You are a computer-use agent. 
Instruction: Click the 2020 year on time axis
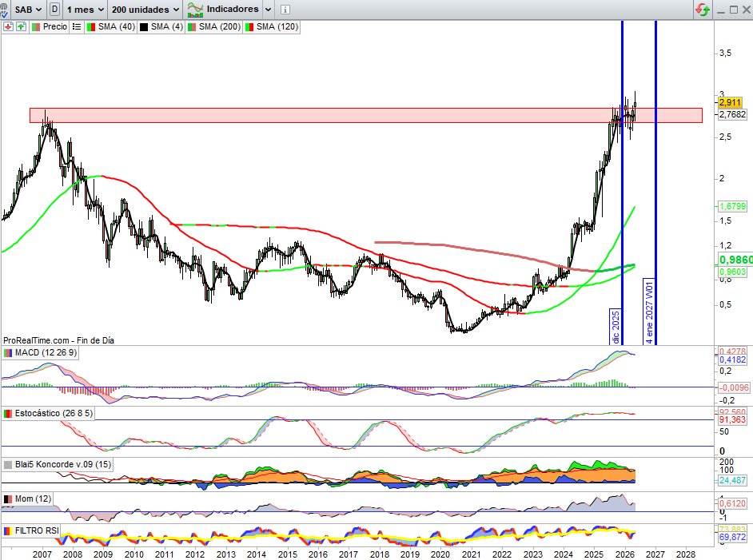(440, 554)
